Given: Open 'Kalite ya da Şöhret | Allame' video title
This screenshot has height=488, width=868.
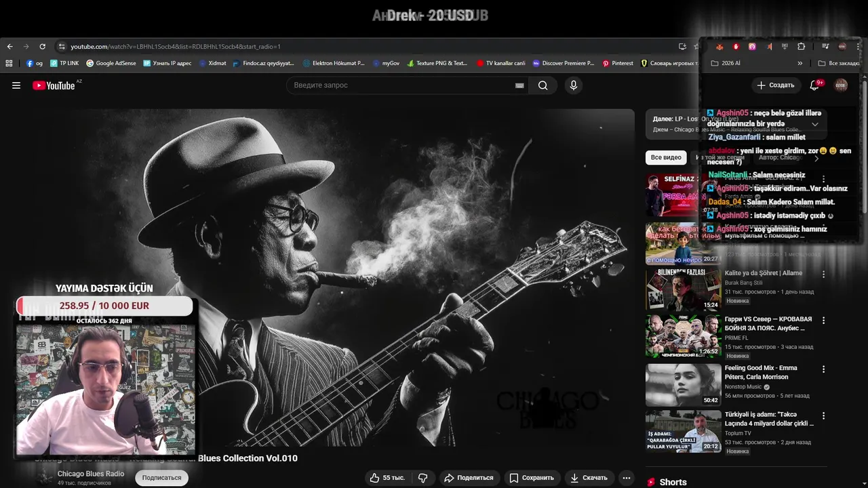Looking at the screenshot, I should click(763, 273).
